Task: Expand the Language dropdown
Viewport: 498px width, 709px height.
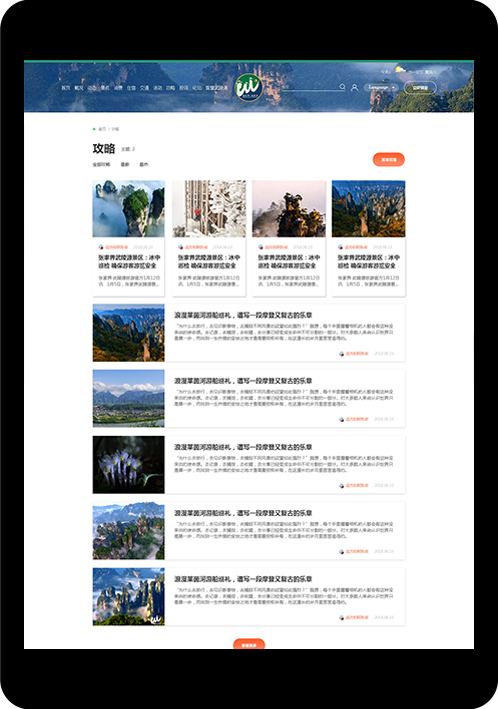Action: coord(381,87)
